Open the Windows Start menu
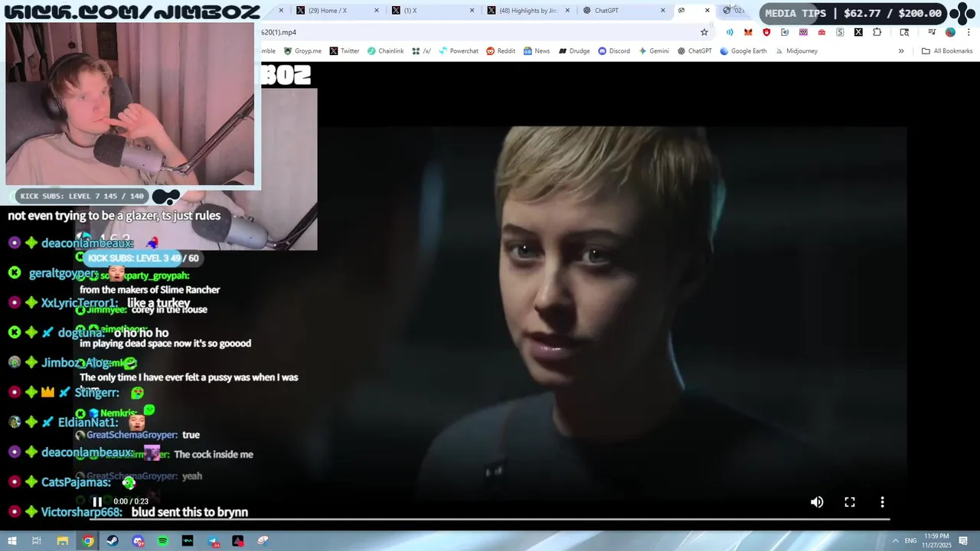The height and width of the screenshot is (551, 980). pyautogui.click(x=11, y=541)
